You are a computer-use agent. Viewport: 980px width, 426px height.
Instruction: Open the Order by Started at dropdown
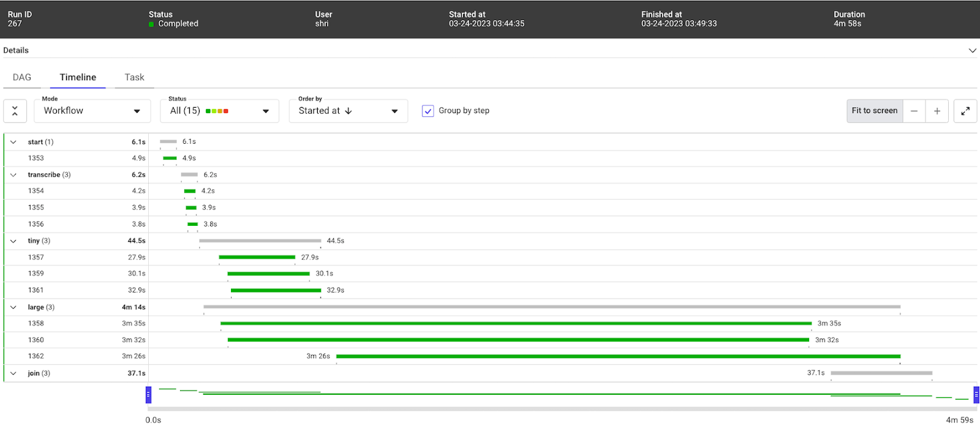[348, 111]
